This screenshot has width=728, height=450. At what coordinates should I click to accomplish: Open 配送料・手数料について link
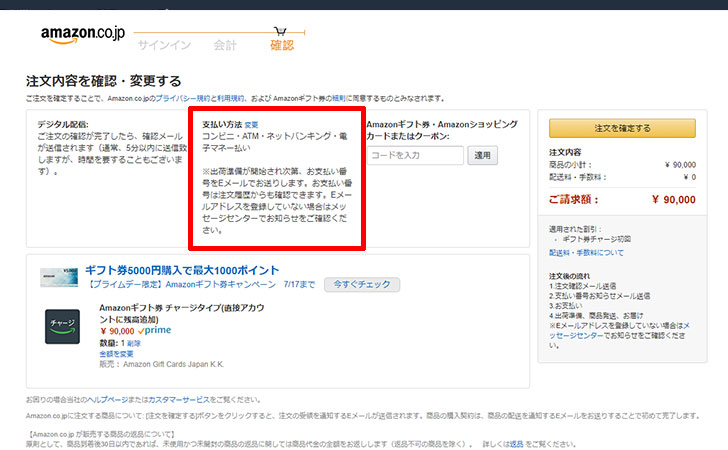586,253
